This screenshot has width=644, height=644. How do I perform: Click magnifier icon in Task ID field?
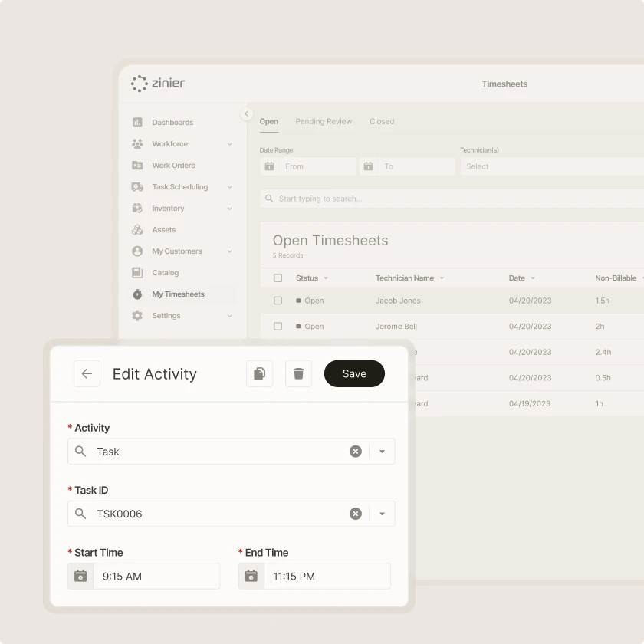coord(80,514)
